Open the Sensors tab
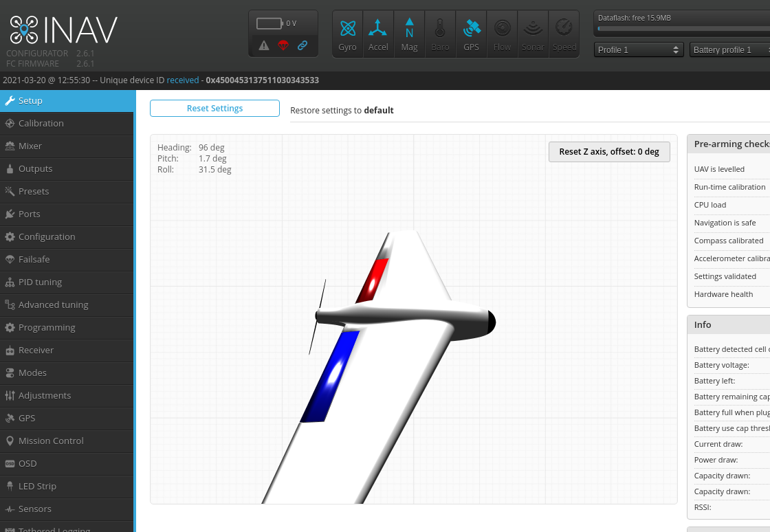This screenshot has width=770, height=532. [67, 509]
